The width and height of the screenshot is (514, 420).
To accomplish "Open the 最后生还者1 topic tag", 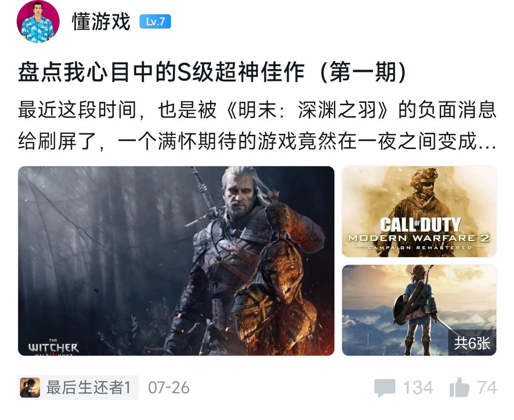I will [78, 388].
